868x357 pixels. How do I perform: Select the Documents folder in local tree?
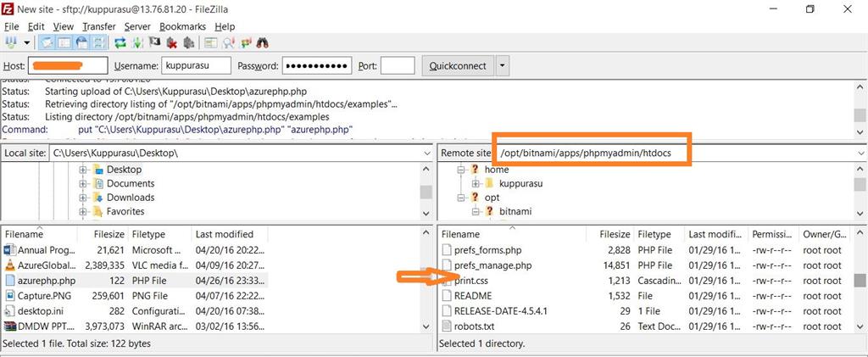coord(130,184)
